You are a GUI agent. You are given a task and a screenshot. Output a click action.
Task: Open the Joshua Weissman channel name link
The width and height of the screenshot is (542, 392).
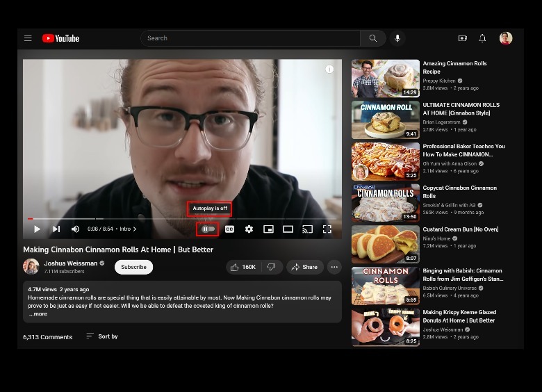tap(70, 263)
